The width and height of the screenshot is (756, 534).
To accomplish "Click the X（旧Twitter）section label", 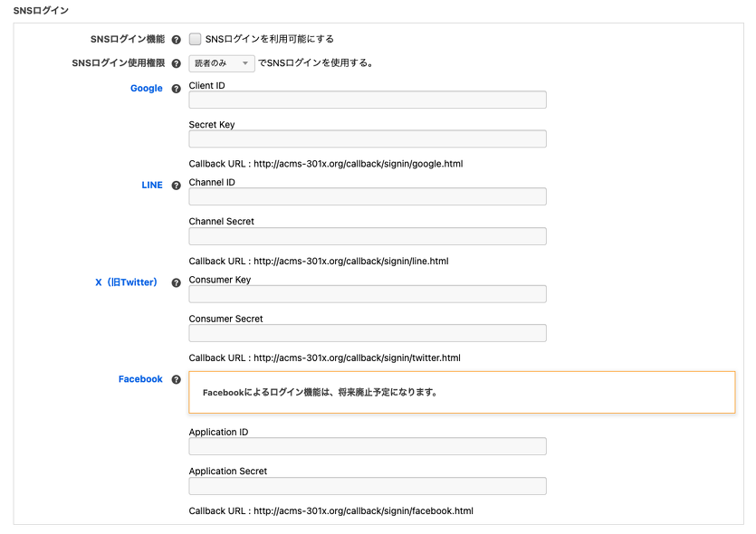I will 126,282.
